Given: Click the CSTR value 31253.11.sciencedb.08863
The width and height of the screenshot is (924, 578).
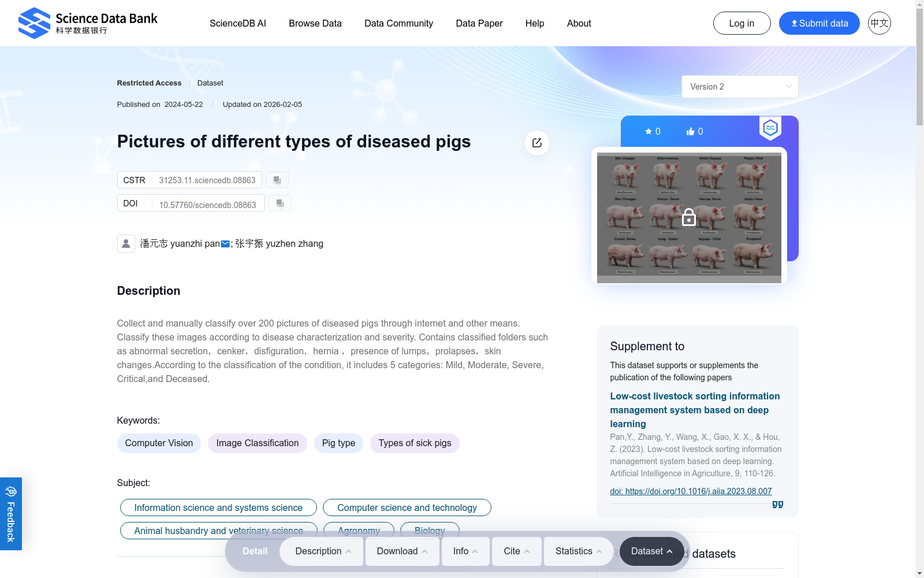Looking at the screenshot, I should (x=207, y=180).
